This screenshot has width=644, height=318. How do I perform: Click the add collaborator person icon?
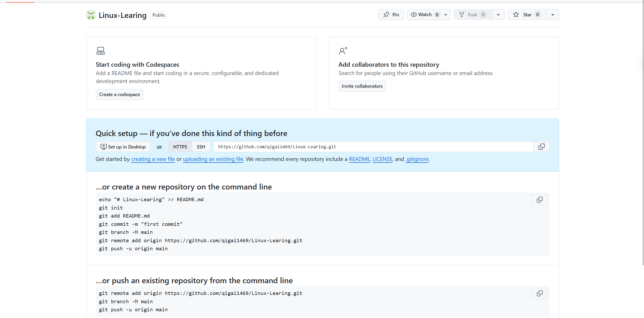[343, 51]
